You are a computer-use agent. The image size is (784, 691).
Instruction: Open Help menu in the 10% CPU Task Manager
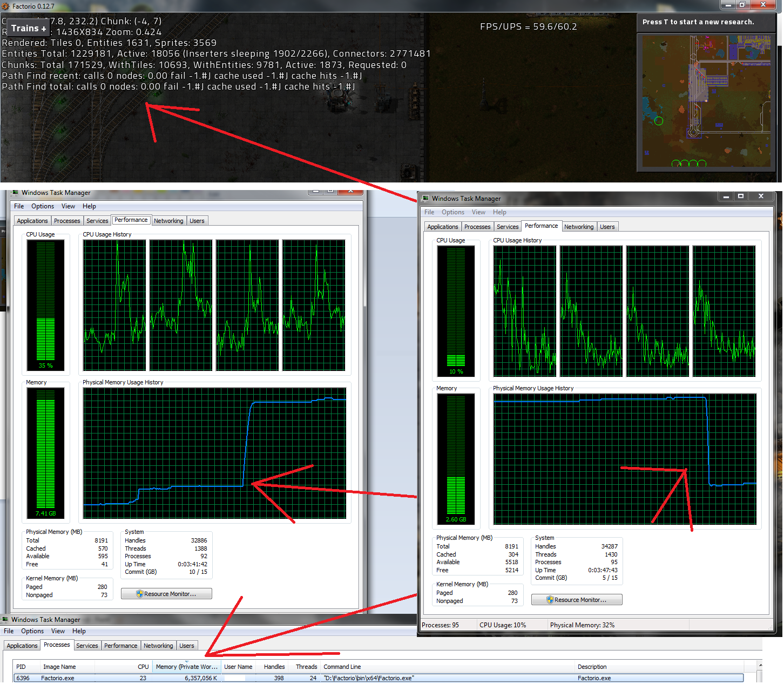tap(499, 212)
